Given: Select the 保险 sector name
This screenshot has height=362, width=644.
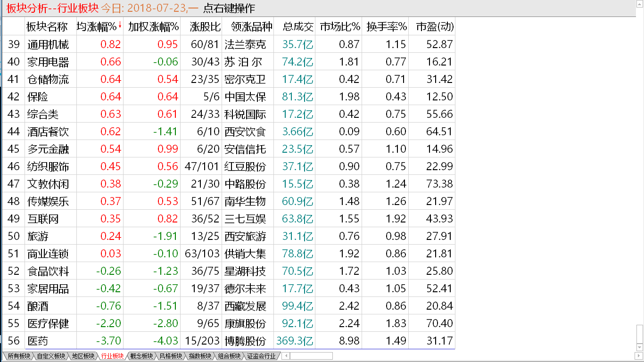Looking at the screenshot, I should [x=38, y=97].
